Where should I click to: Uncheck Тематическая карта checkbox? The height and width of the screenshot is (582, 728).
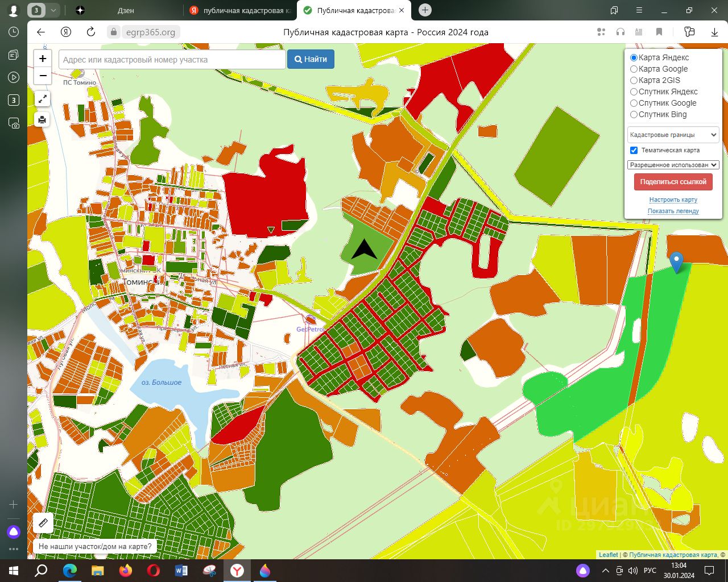pyautogui.click(x=634, y=151)
